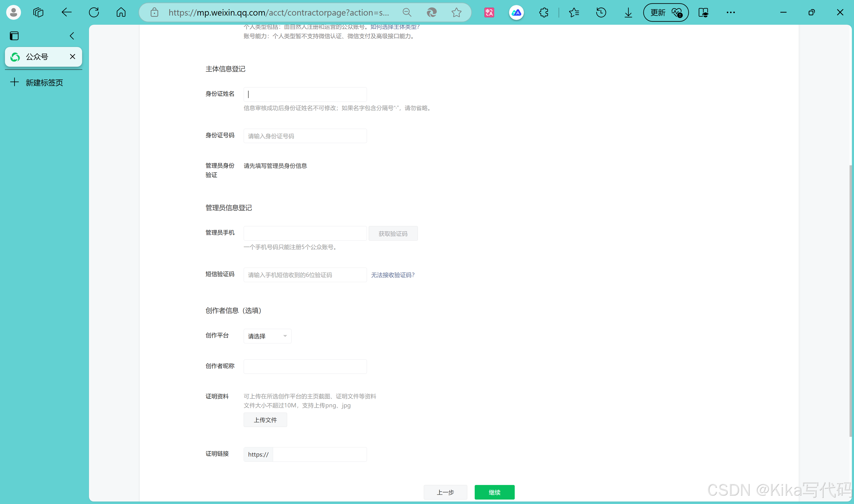Open the browser settings ellipsis menu
The width and height of the screenshot is (854, 504).
730,13
